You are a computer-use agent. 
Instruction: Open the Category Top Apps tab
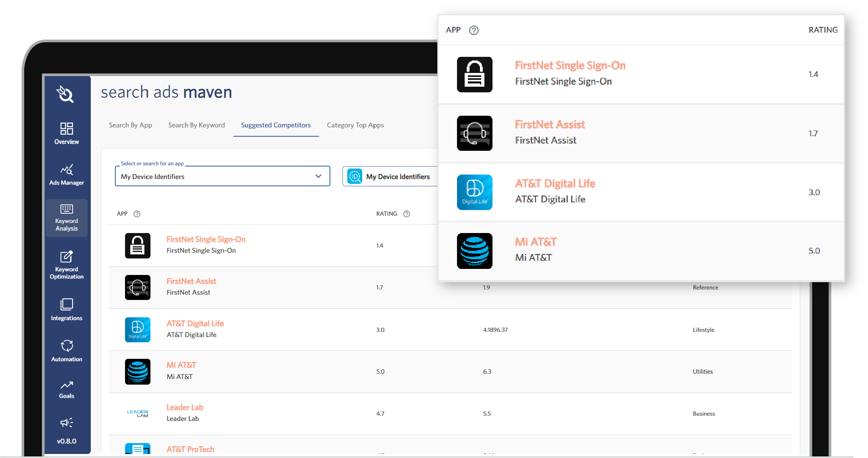coord(355,125)
